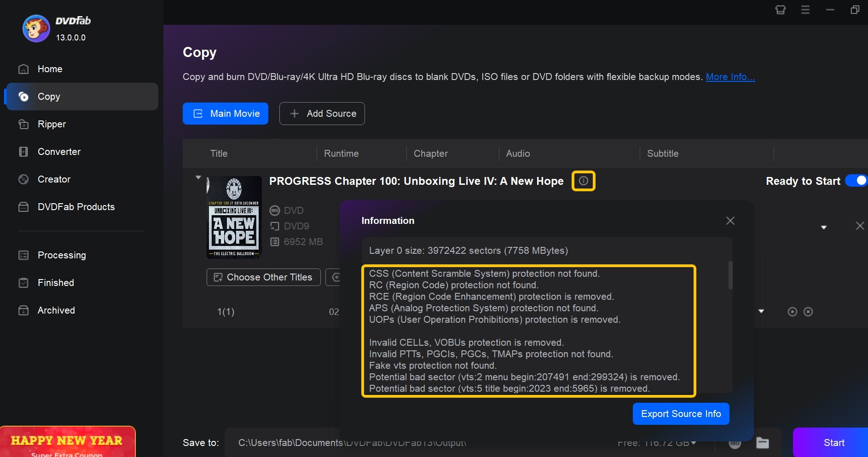The image size is (868, 457).
Task: Toggle the Ready to Start switch
Action: tap(856, 181)
